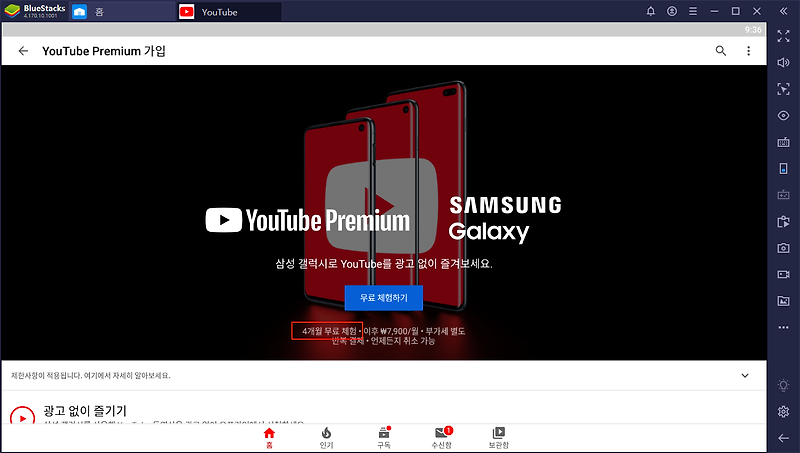Collapse the BlueStacks side toolbar

(783, 11)
